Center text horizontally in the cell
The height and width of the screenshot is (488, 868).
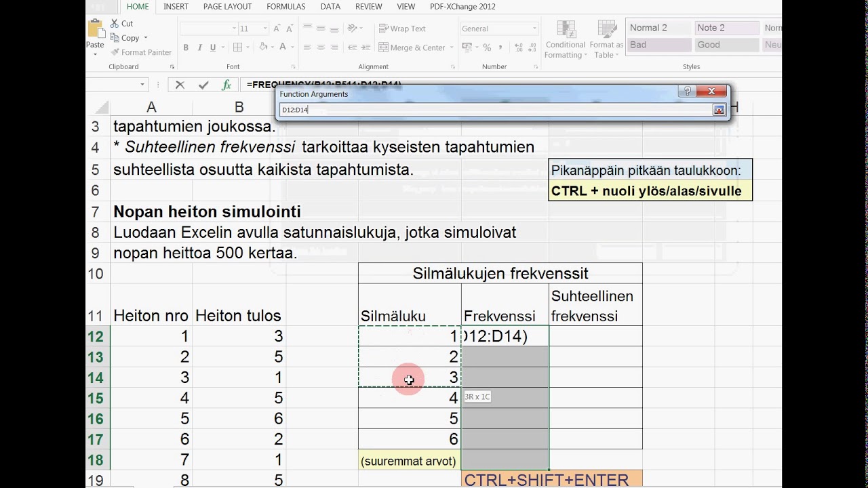(x=321, y=47)
